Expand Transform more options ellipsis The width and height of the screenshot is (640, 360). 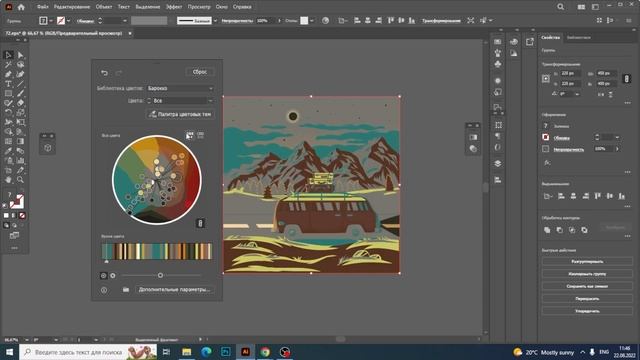627,103
